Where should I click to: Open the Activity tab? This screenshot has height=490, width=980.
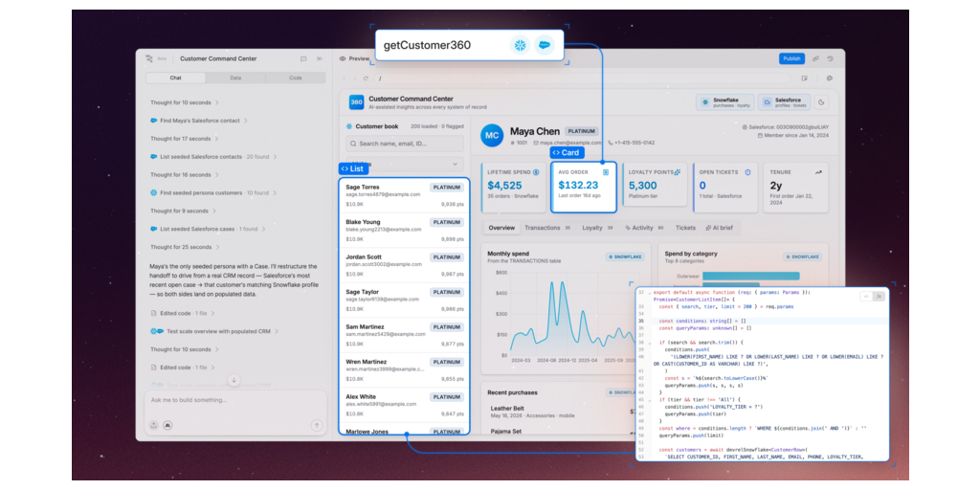tap(644, 228)
